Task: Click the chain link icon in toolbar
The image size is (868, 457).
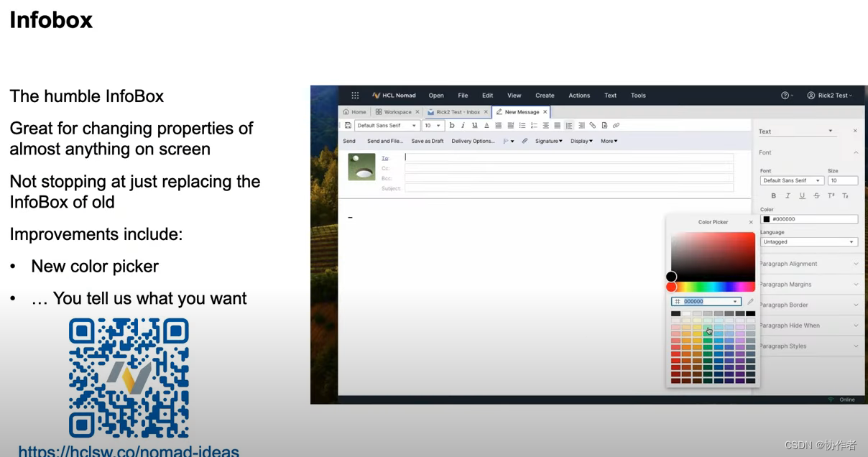Action: 616,126
